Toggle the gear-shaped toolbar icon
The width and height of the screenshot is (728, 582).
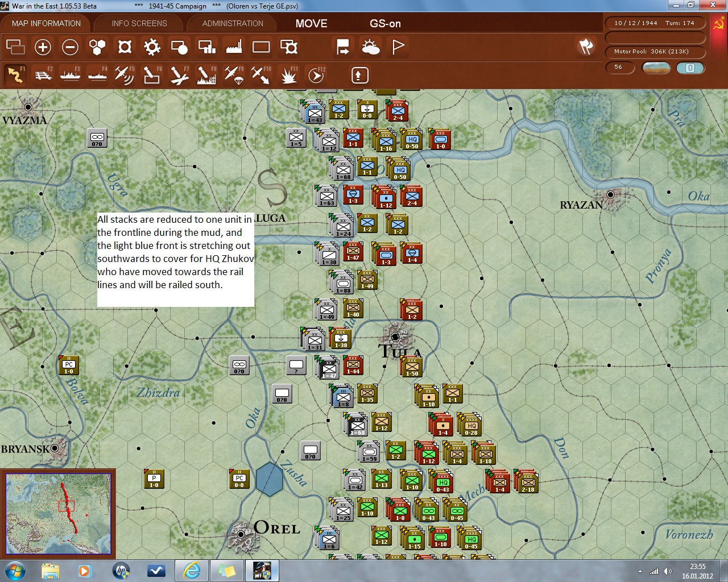pyautogui.click(x=152, y=47)
